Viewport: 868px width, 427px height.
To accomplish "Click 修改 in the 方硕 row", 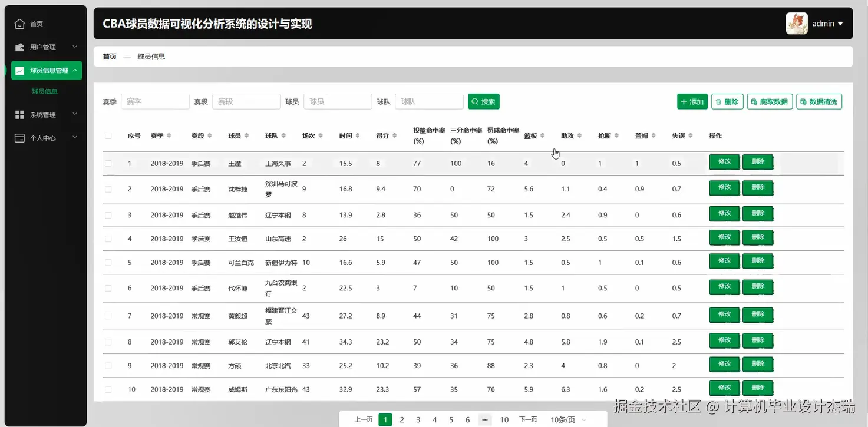I will click(x=724, y=365).
